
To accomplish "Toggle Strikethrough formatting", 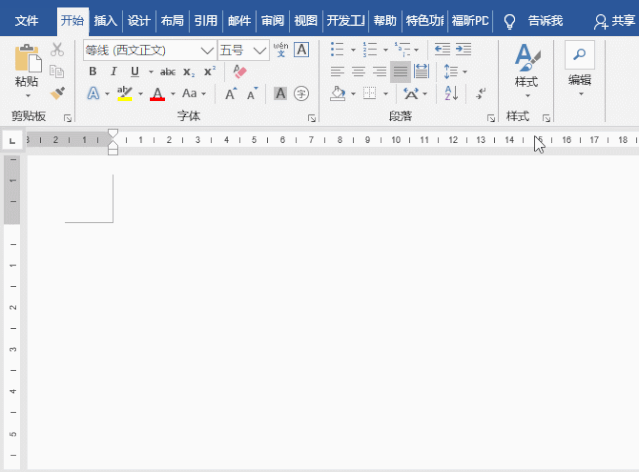I will coord(167,71).
